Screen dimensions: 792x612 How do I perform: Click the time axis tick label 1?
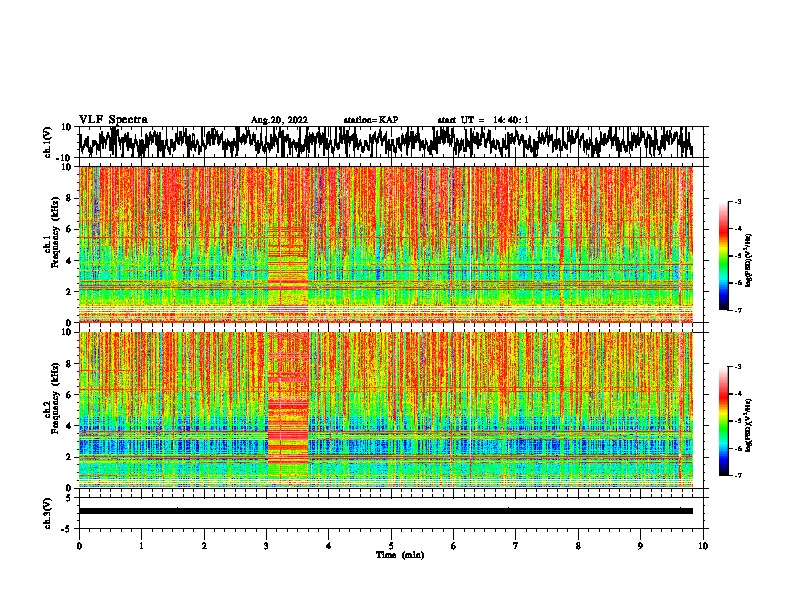(141, 546)
